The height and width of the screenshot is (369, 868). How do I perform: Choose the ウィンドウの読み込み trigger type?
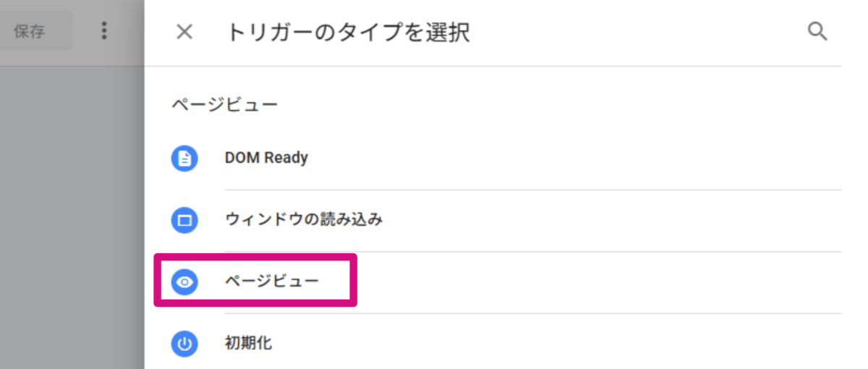point(303,220)
